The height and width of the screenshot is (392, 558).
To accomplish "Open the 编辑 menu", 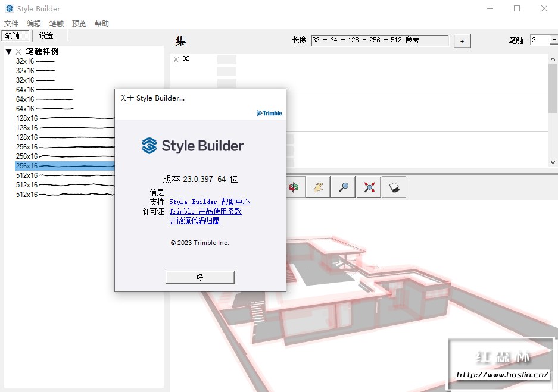I will 34,23.
